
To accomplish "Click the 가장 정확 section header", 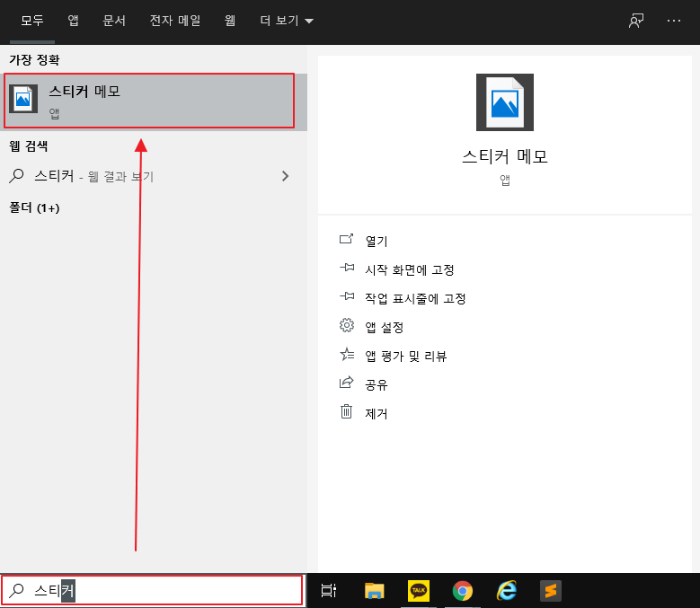I will click(x=34, y=60).
